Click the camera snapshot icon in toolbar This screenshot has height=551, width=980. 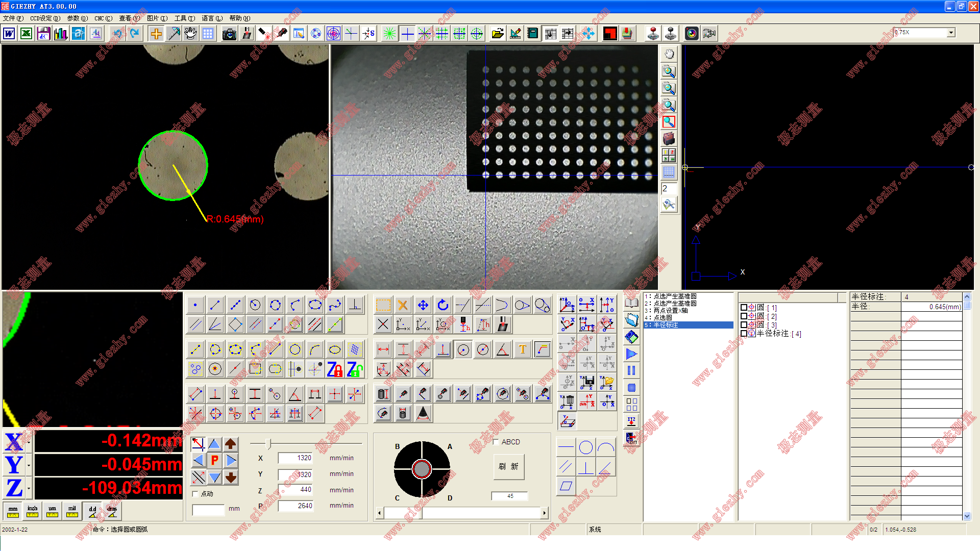click(x=229, y=34)
